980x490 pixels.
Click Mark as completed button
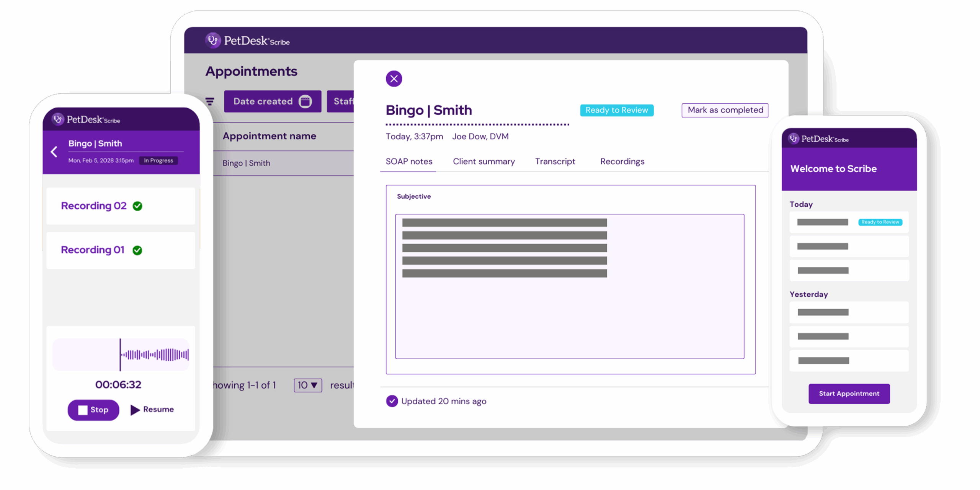[x=725, y=110]
